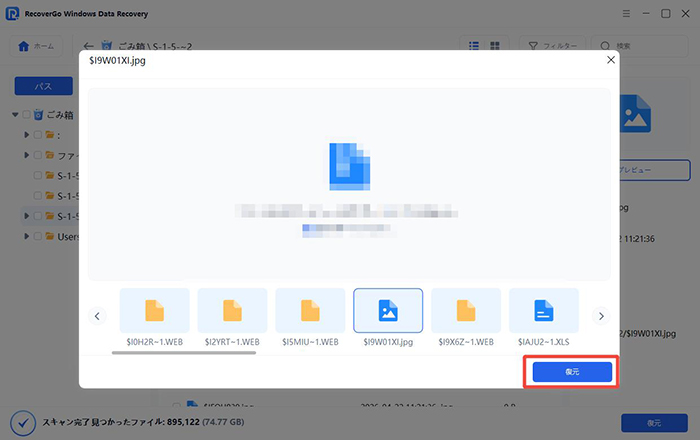Tick the second S-1-5 folder checkbox

pyautogui.click(x=38, y=196)
